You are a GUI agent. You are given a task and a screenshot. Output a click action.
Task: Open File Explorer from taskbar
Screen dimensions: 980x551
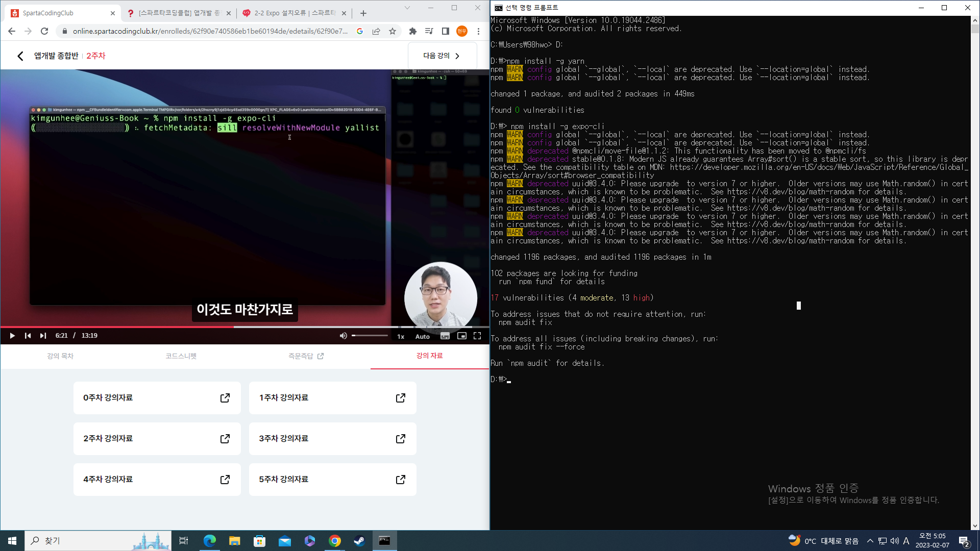coord(235,541)
